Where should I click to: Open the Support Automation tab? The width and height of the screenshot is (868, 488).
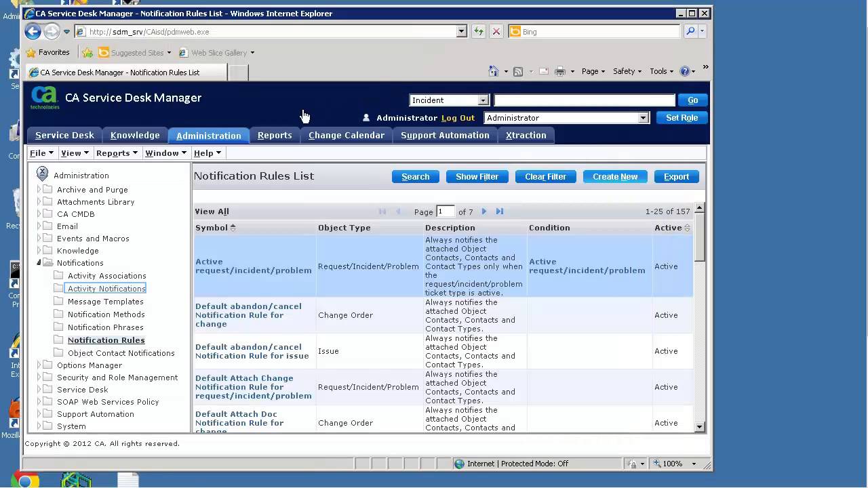coord(445,135)
